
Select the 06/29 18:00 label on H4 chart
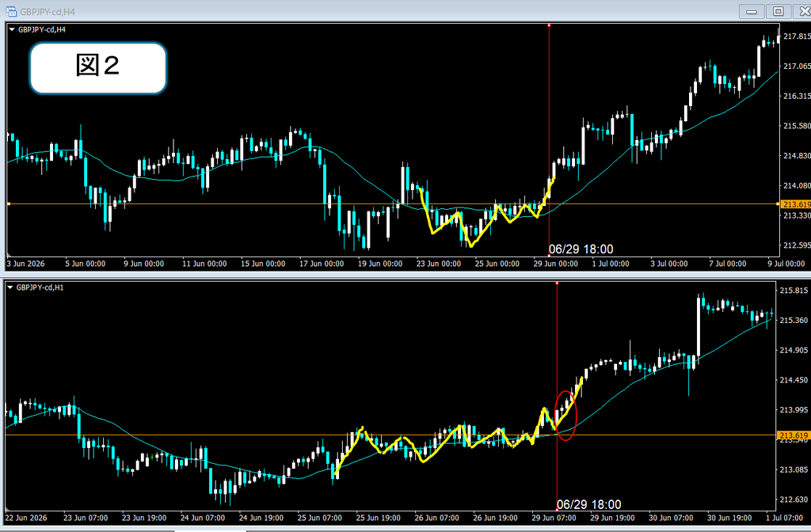(581, 249)
